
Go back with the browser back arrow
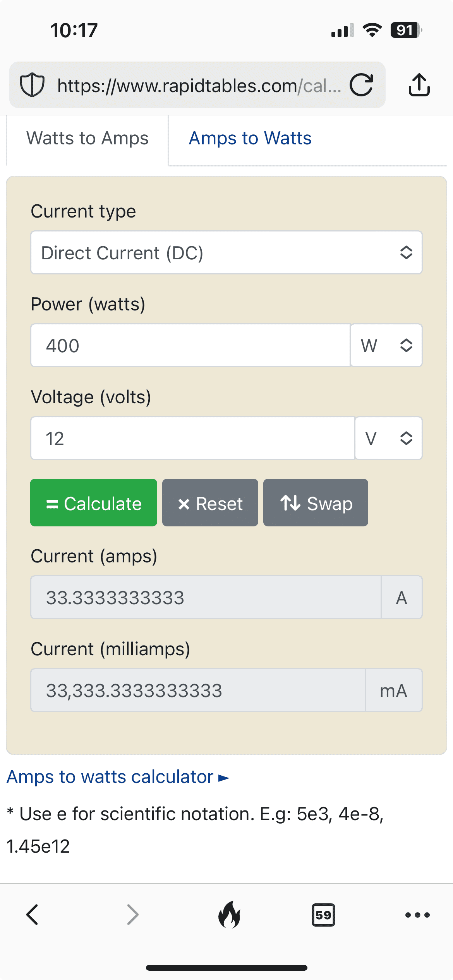pyautogui.click(x=32, y=915)
